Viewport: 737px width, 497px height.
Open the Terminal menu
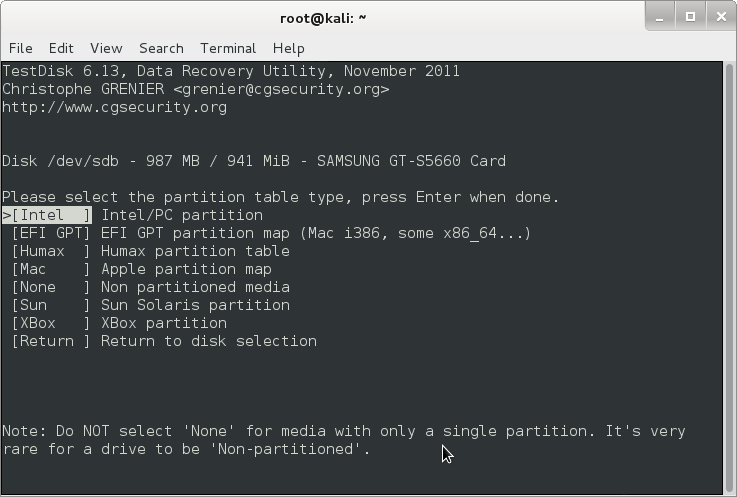(228, 48)
